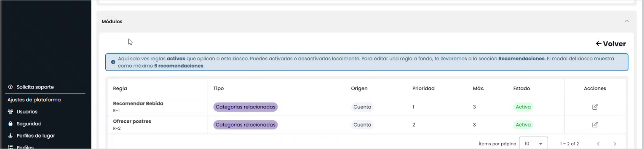This screenshot has height=149, width=644.
Task: Click priority value 2 for Ofrecer postres
Action: tap(414, 125)
